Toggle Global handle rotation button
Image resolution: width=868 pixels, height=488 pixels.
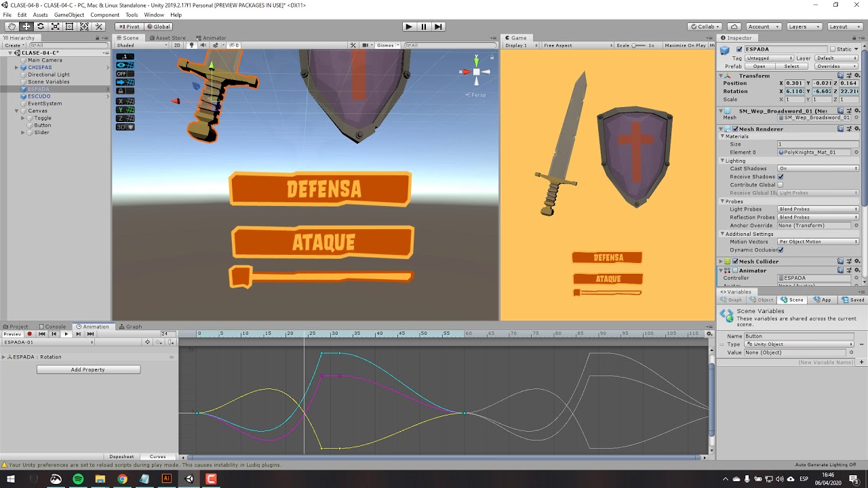click(x=159, y=26)
